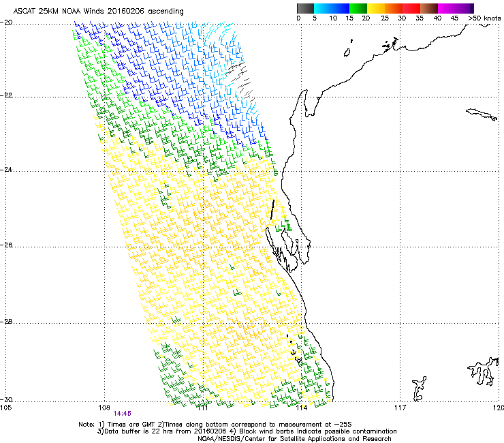
Task: Click the green 15-20 knots legend swatch
Action: click(x=358, y=8)
